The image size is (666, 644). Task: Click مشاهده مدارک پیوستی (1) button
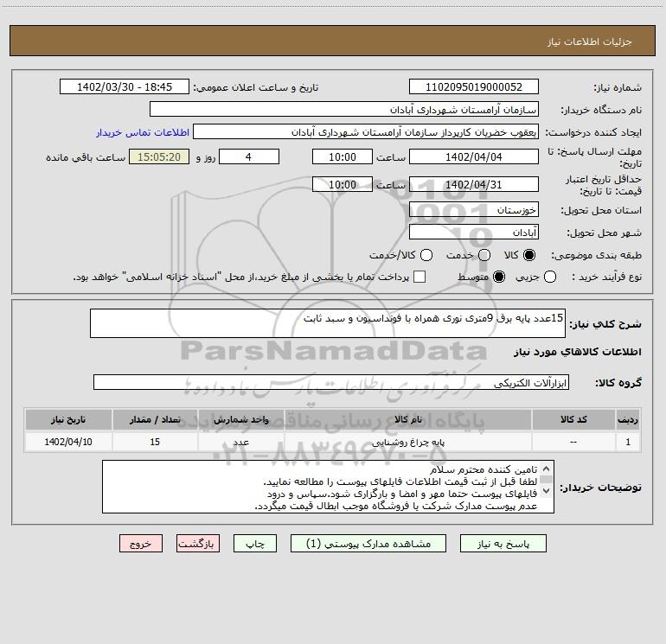[x=368, y=544]
